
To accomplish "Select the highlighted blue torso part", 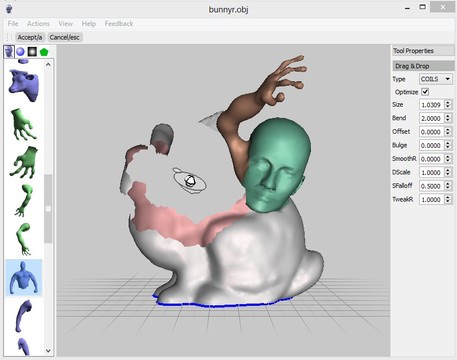I will coord(24,278).
